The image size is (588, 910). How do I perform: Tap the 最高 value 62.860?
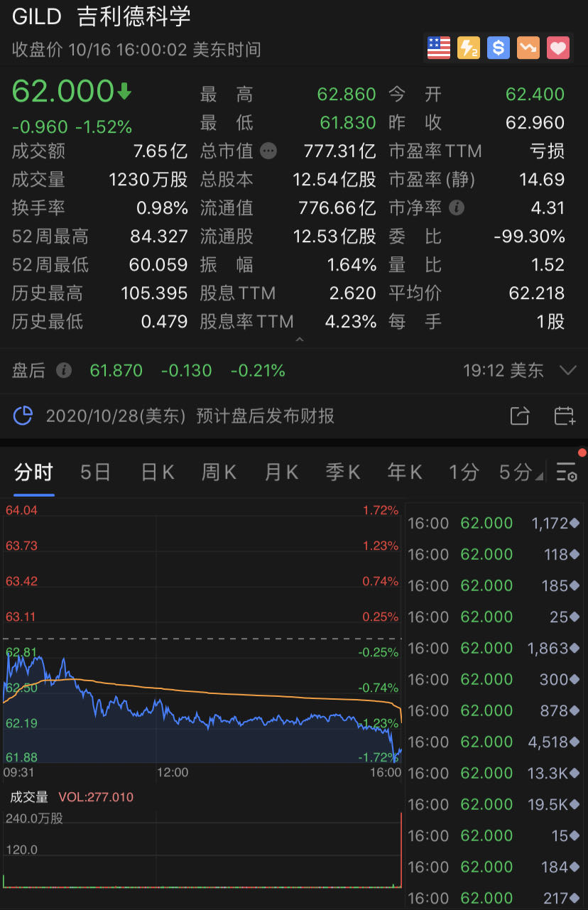(347, 94)
